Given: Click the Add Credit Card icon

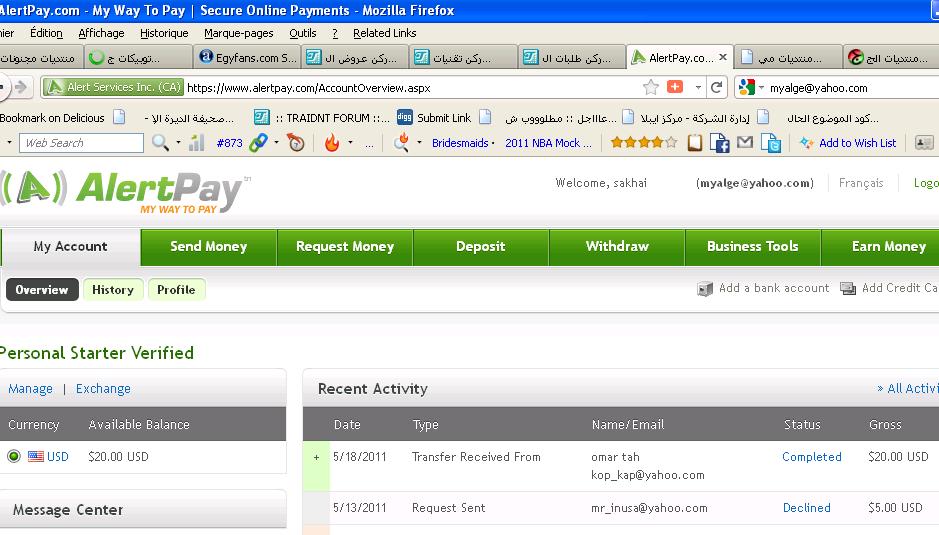Looking at the screenshot, I should point(848,289).
